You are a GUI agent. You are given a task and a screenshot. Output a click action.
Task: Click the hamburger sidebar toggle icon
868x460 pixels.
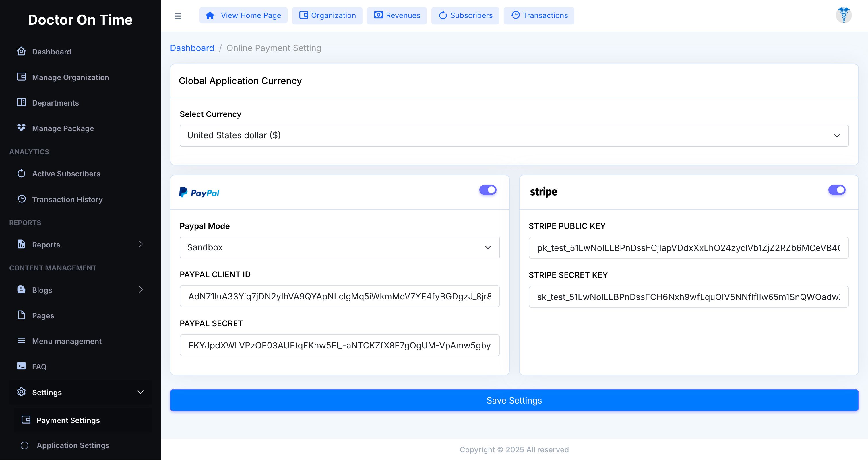click(x=178, y=16)
